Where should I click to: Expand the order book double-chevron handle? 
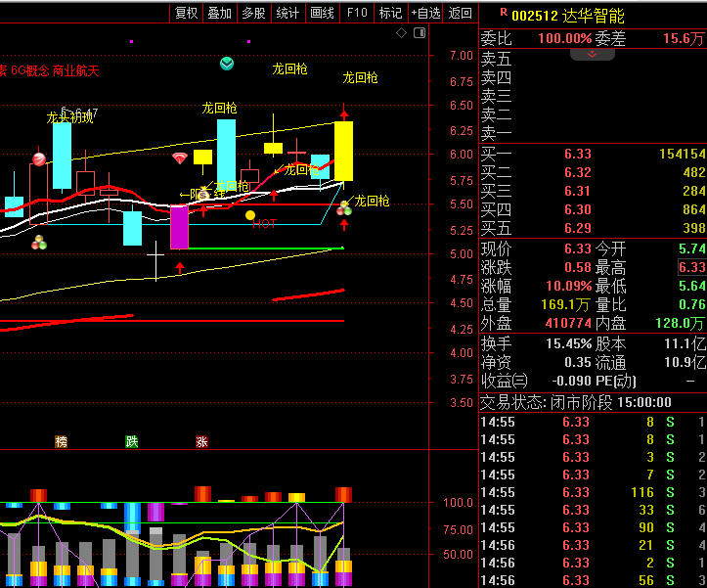592,53
